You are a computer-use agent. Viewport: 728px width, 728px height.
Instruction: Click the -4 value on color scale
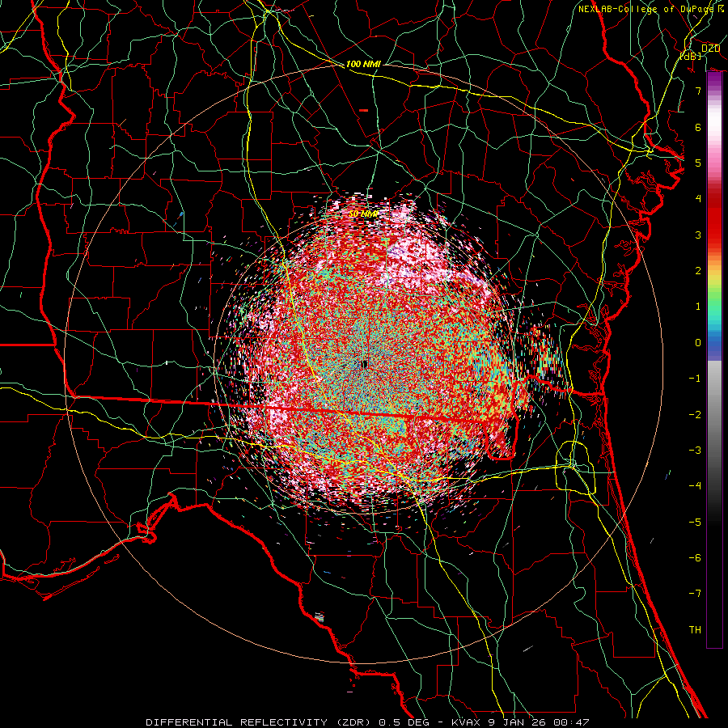695,486
